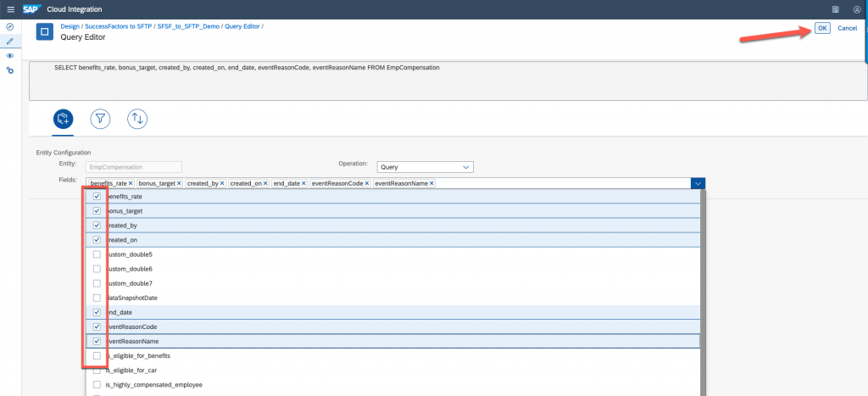Viewport: 868px width, 396px height.
Task: Uncheck the bonus_target checkbox
Action: [97, 211]
